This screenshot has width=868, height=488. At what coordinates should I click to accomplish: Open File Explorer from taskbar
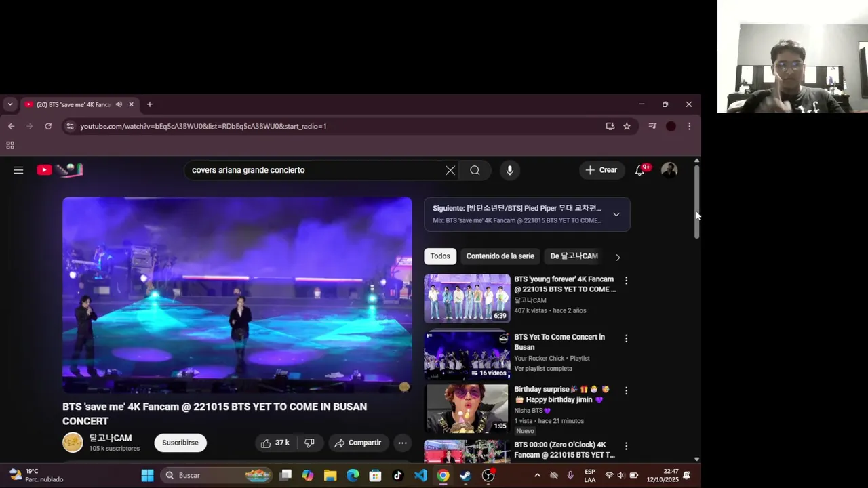coord(330,475)
